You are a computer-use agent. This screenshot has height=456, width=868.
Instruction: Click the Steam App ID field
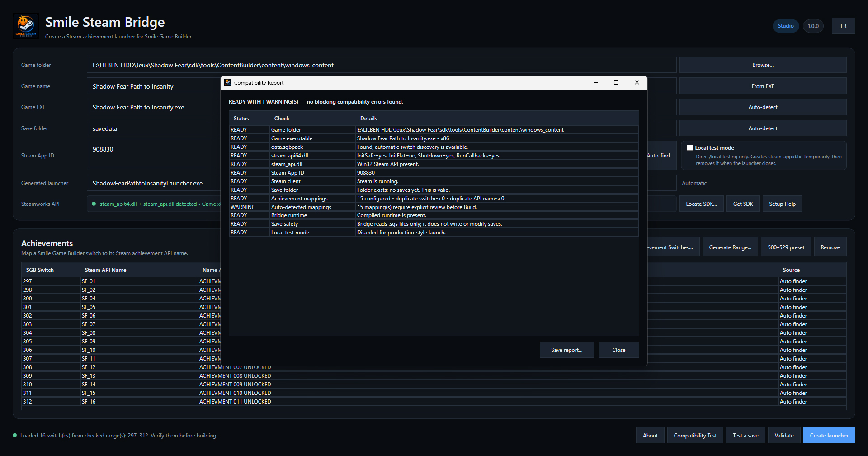tap(154, 156)
